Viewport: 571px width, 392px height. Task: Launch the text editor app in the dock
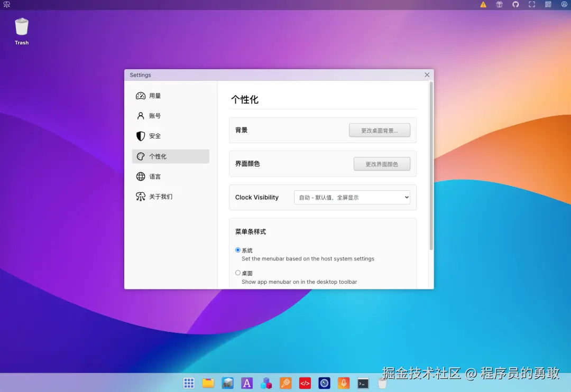pyautogui.click(x=247, y=383)
